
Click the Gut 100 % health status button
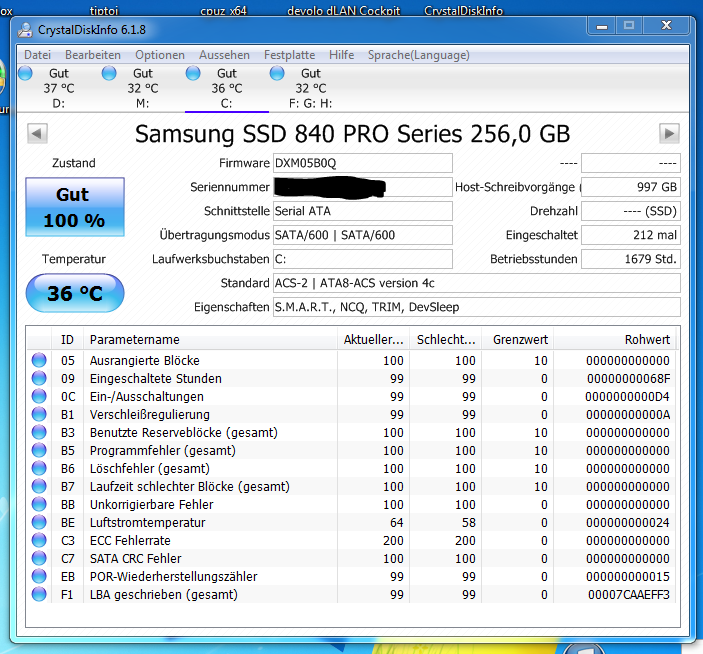[x=75, y=207]
